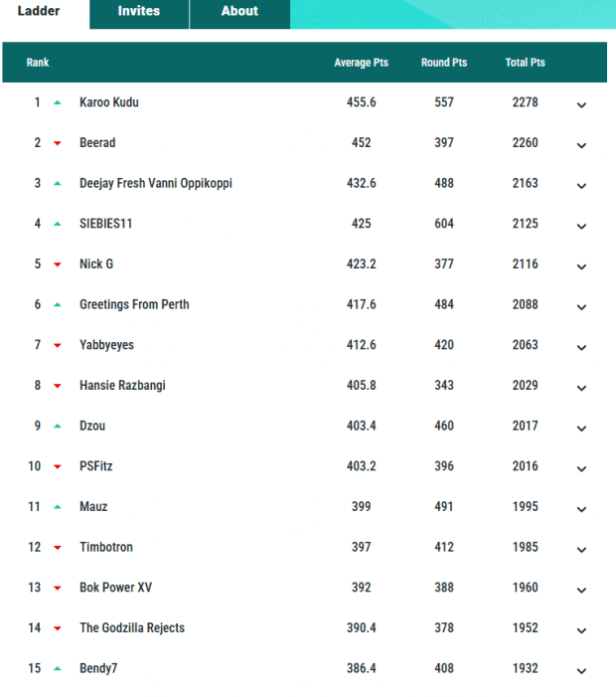Image resolution: width=616 pixels, height=697 pixels.
Task: Click green up arrow beside Dzou
Action: click(x=58, y=426)
